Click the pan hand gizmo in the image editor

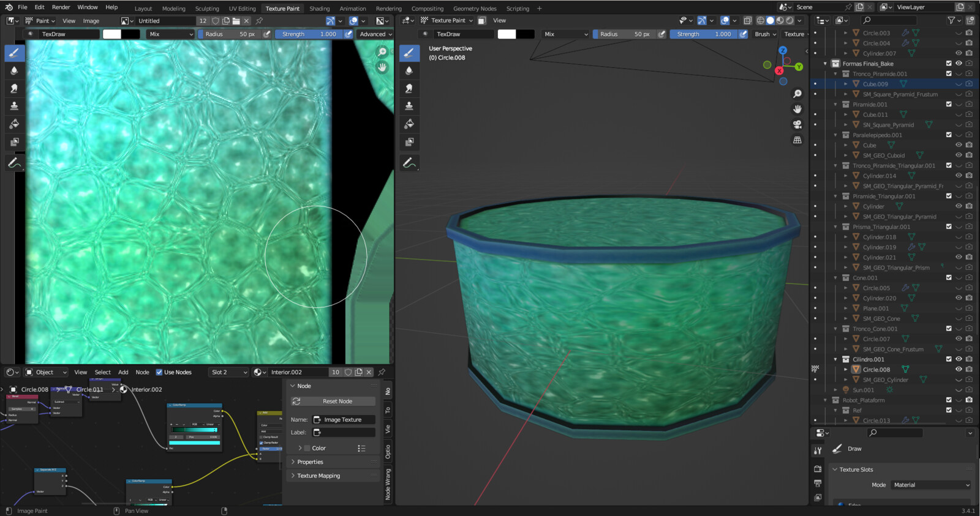[x=382, y=67]
